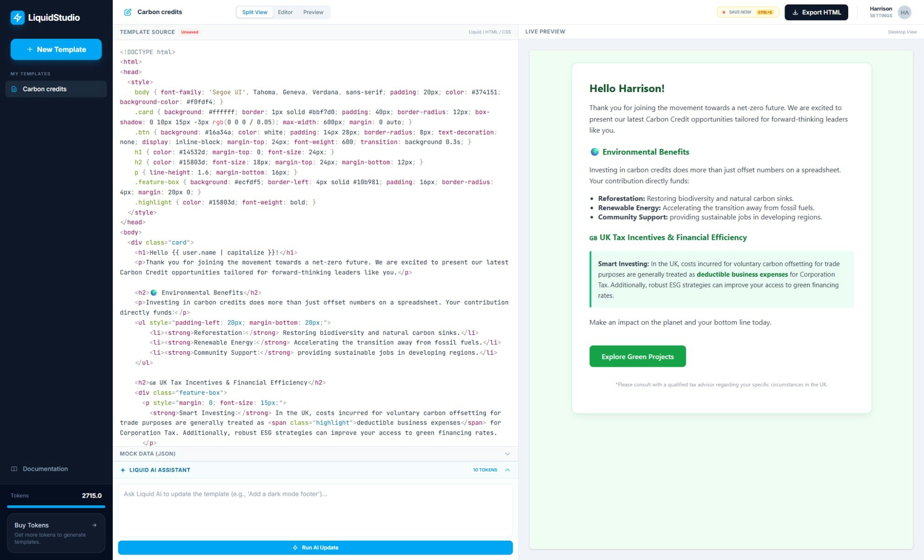The height and width of the screenshot is (560, 924).
Task: Click the sparkle icon beside Liquid AI Assistant
Action: (123, 470)
